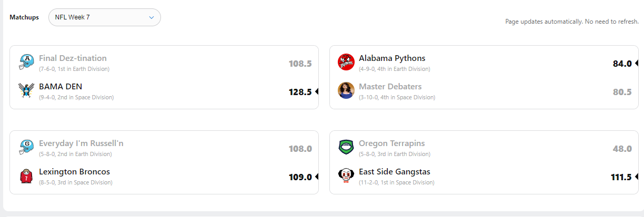Screen dimensions: 644x217
Task: Open Alabama Pythons team page
Action: 392,58
